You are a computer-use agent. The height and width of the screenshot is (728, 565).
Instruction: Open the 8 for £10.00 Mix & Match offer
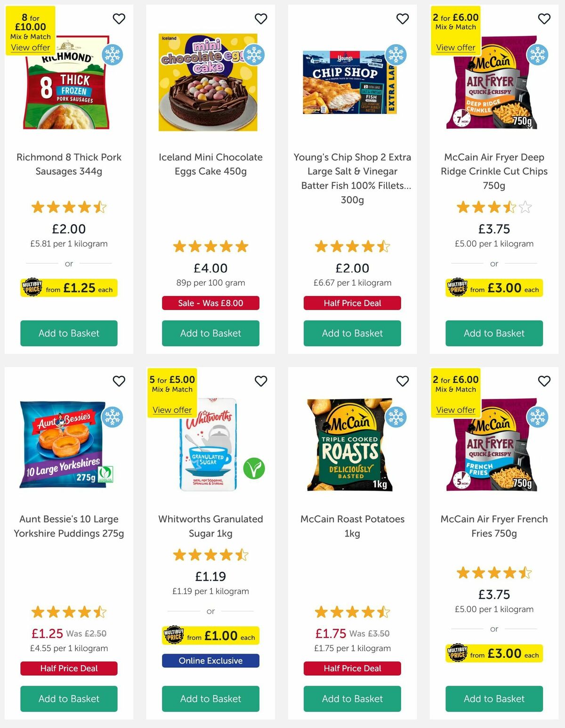tap(30, 48)
